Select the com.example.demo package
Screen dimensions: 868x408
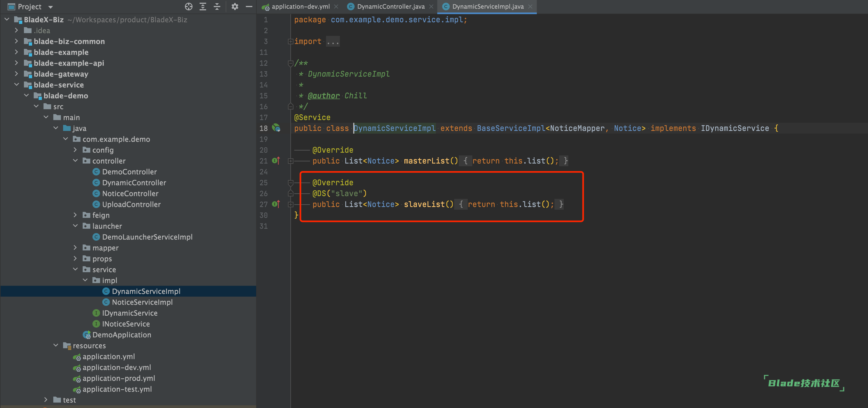click(116, 139)
